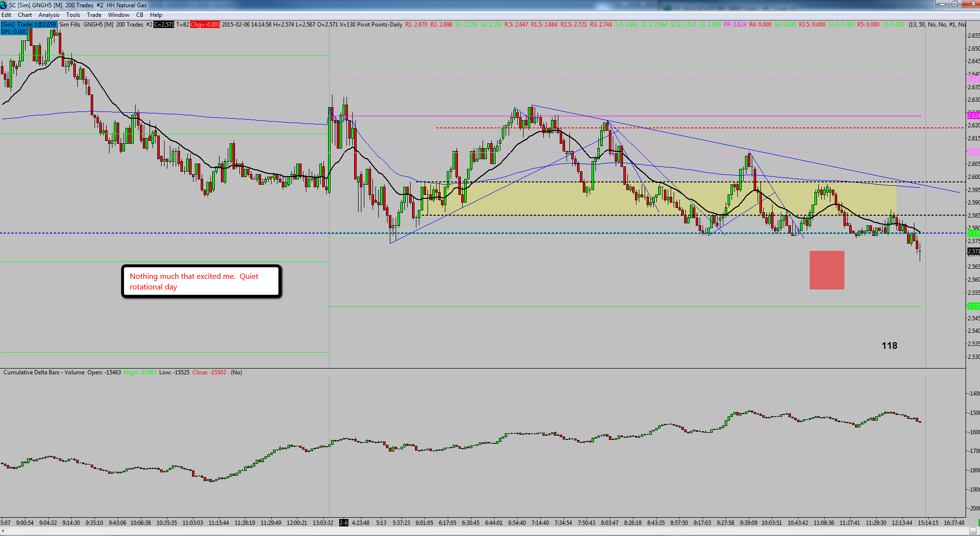Click the '8:03:47' time axis label
Viewport: 980px width, 536px height.
click(x=609, y=522)
